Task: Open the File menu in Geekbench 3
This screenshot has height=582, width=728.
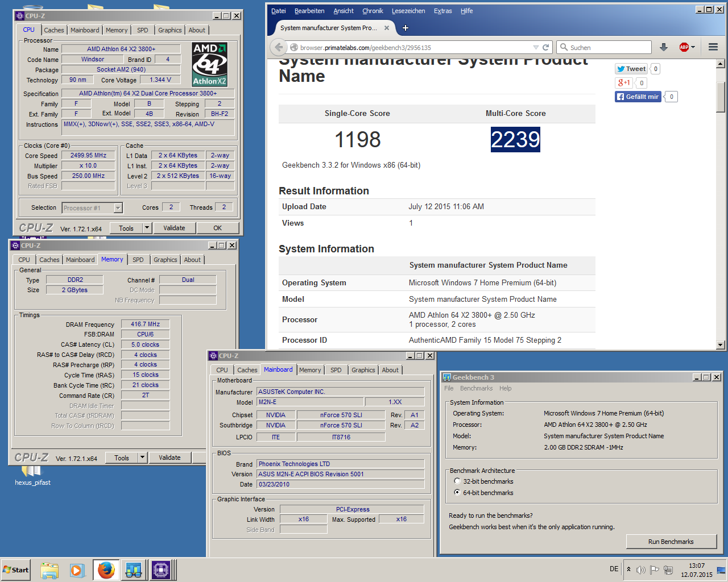Action: pos(449,388)
